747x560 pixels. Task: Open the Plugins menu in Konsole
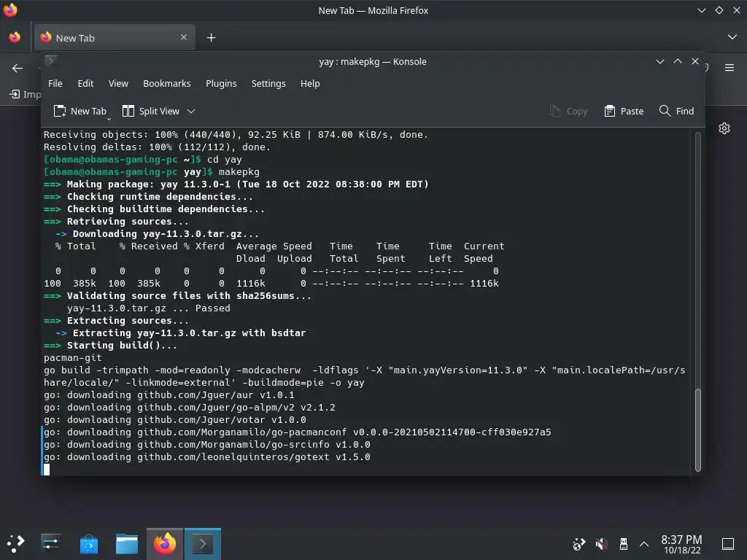pos(221,84)
